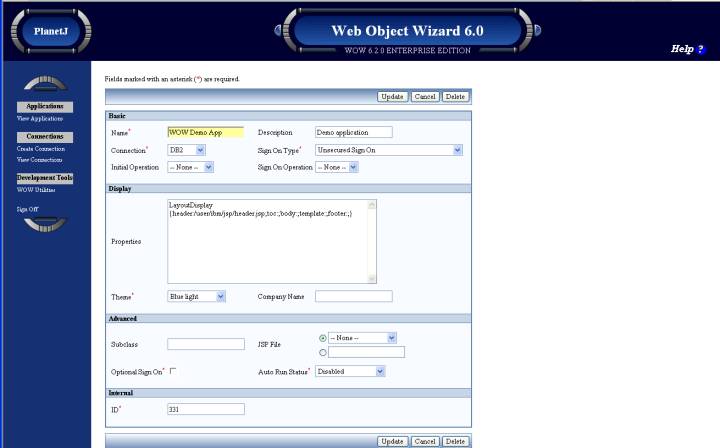This screenshot has height=448, width=720.
Task: Click the Internal section header
Action: coord(288,393)
